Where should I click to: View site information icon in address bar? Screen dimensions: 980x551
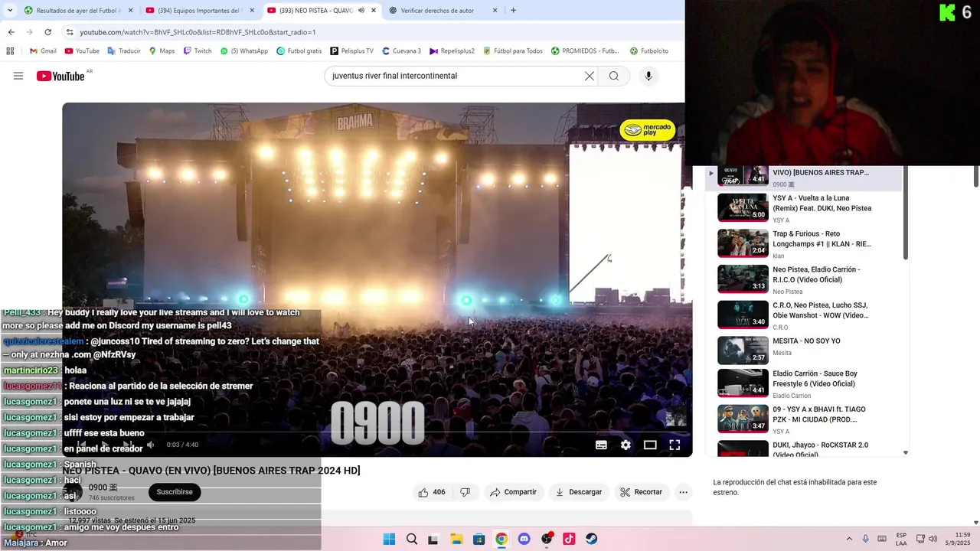(70, 32)
